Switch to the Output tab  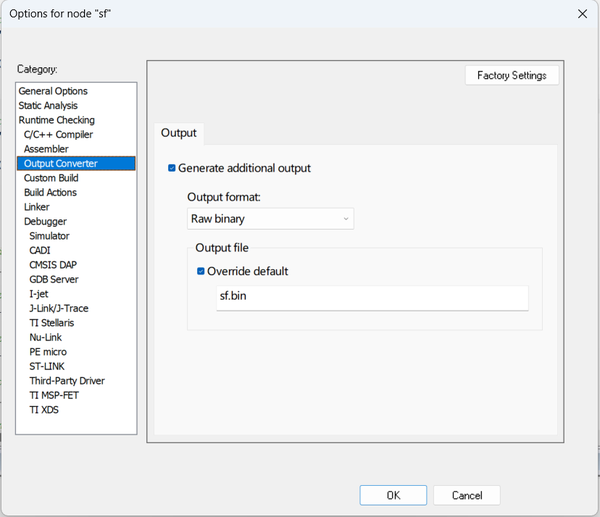click(179, 133)
